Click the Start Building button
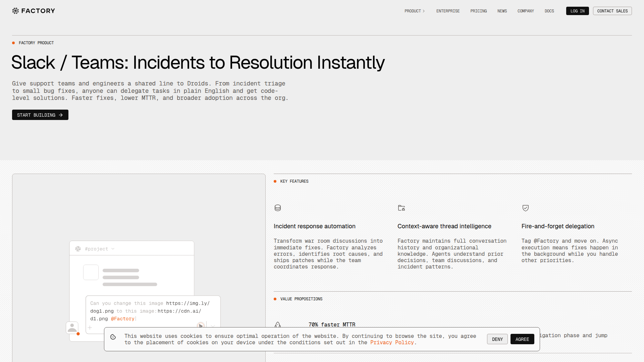Screen dimensions: 644x362 point(40,115)
